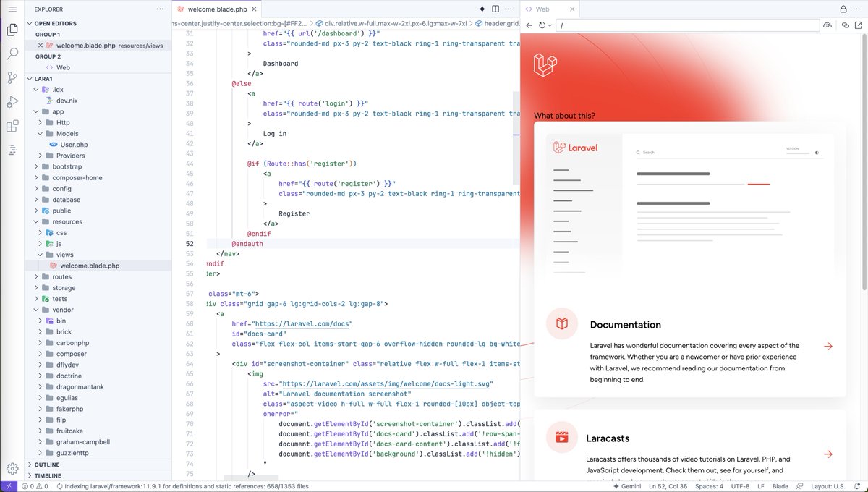
Task: Change the Blade language mode
Action: pos(780,486)
